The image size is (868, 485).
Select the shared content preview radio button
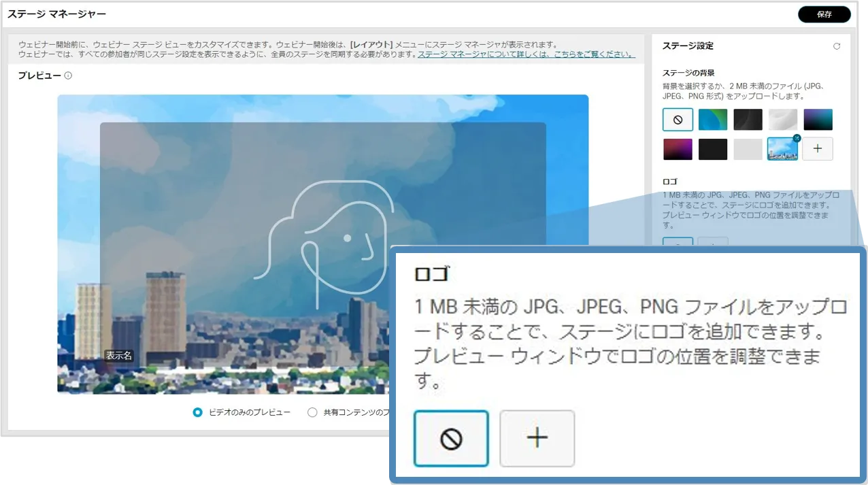[x=313, y=412]
